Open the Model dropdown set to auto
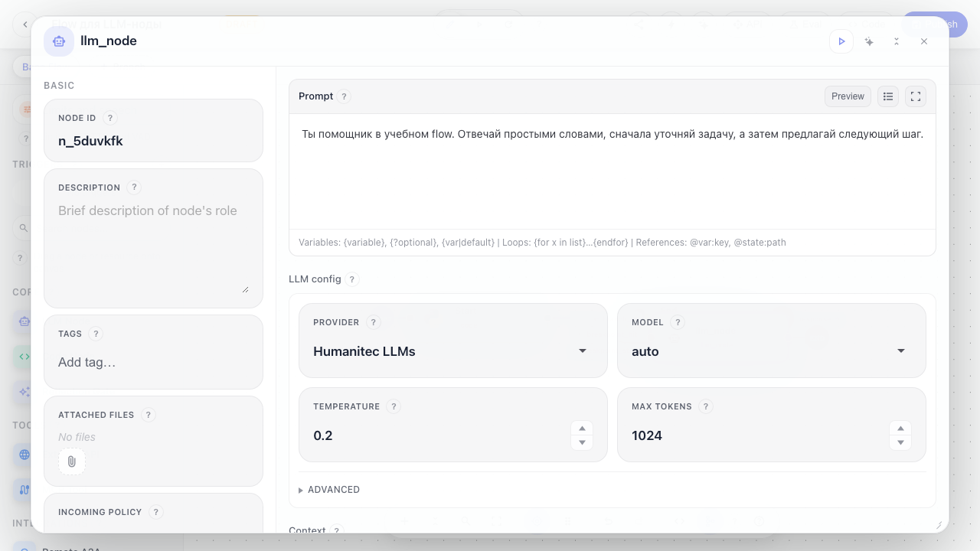 [x=772, y=351]
